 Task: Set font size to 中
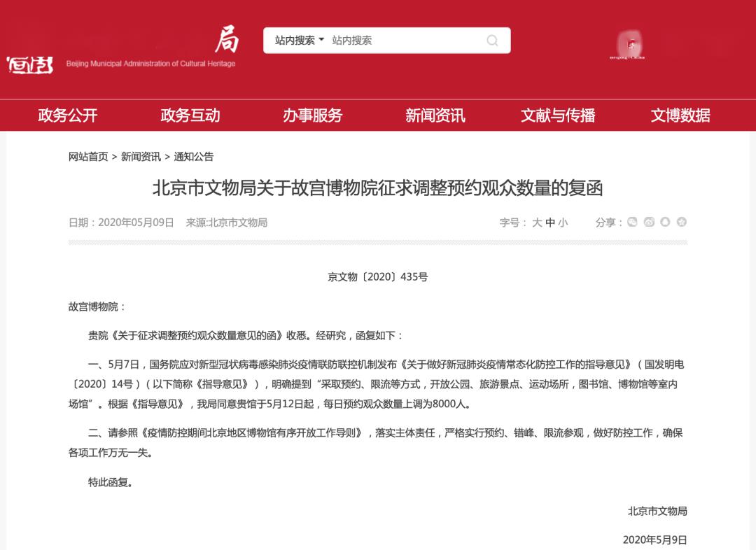click(549, 223)
